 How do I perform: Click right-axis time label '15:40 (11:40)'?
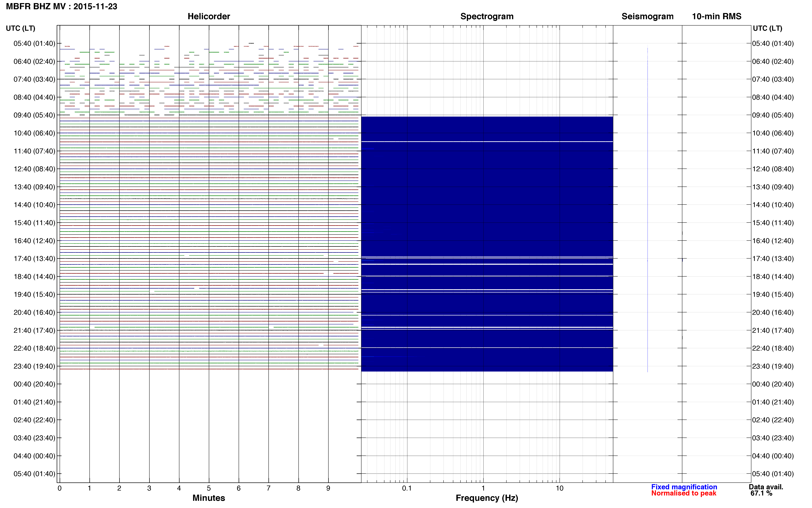(773, 223)
